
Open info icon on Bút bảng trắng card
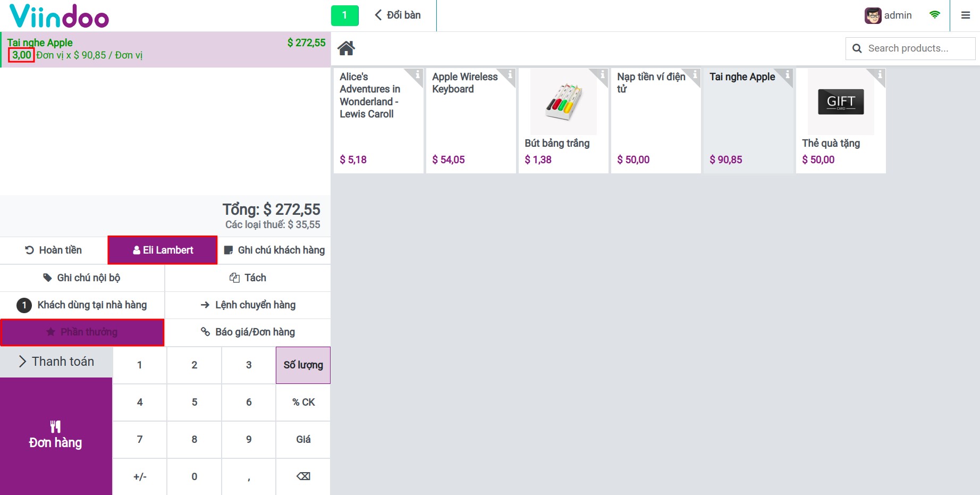click(602, 75)
